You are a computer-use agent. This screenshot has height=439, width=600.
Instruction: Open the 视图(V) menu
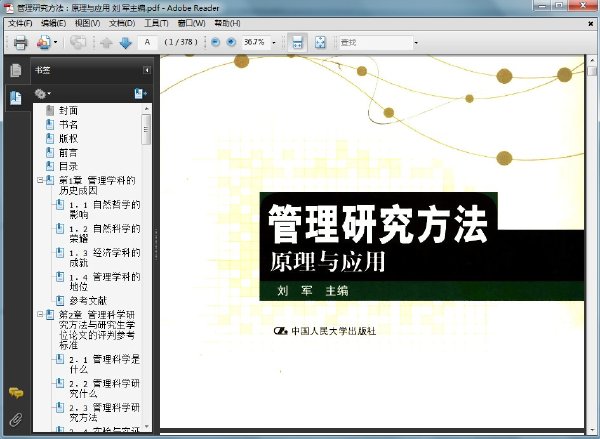click(x=87, y=23)
